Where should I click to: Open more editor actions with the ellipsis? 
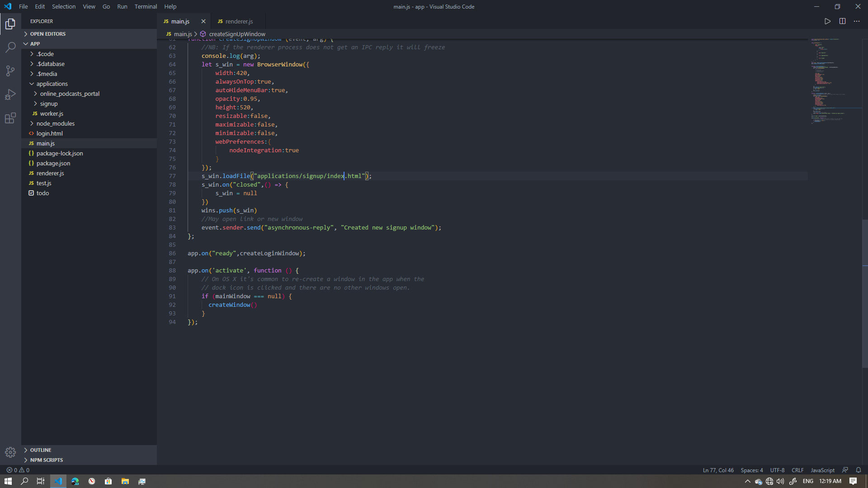click(856, 21)
